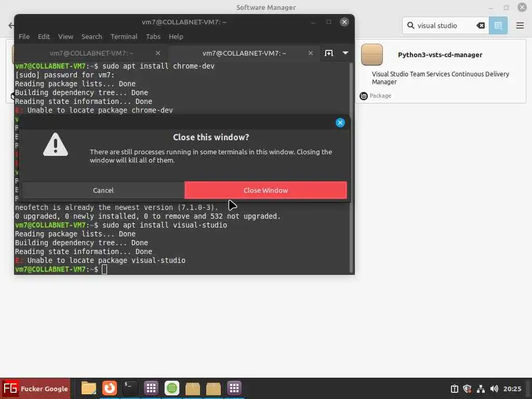Clear the visual studio search text

[481, 25]
